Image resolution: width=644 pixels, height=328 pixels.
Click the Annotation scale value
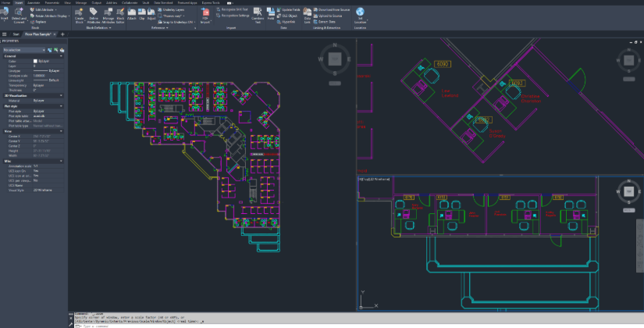click(48, 166)
